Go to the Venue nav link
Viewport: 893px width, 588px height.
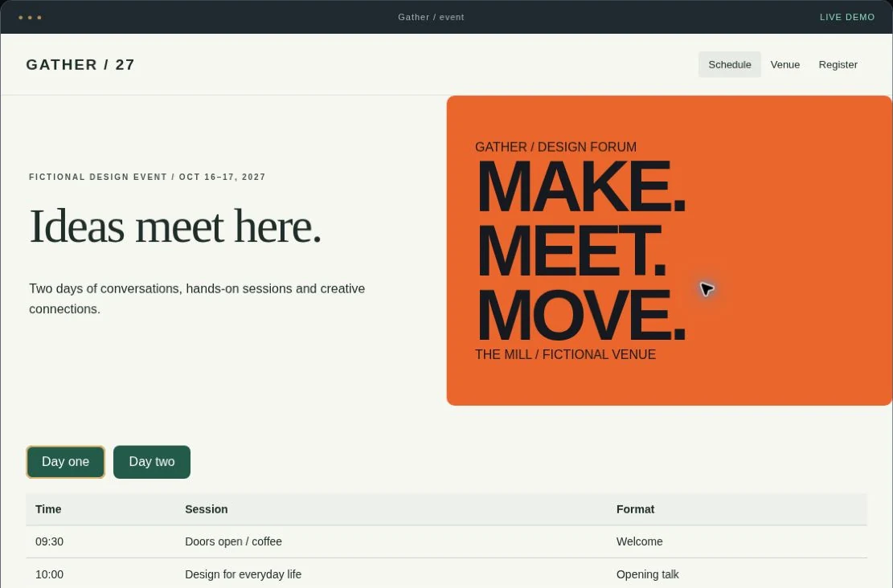click(x=784, y=64)
